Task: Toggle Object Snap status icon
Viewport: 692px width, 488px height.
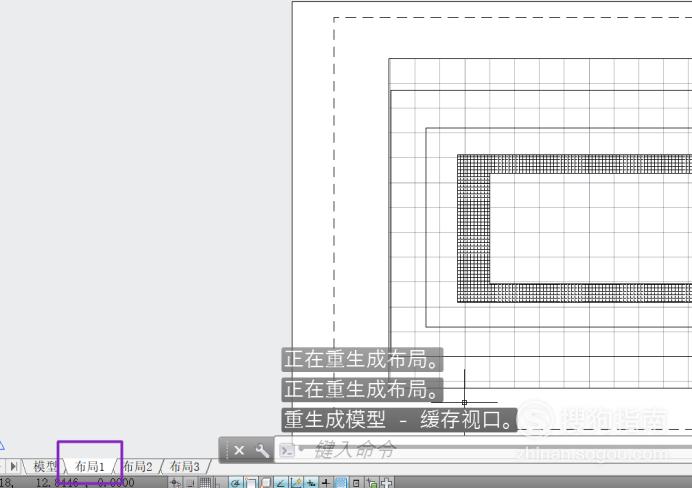Action: point(251,483)
